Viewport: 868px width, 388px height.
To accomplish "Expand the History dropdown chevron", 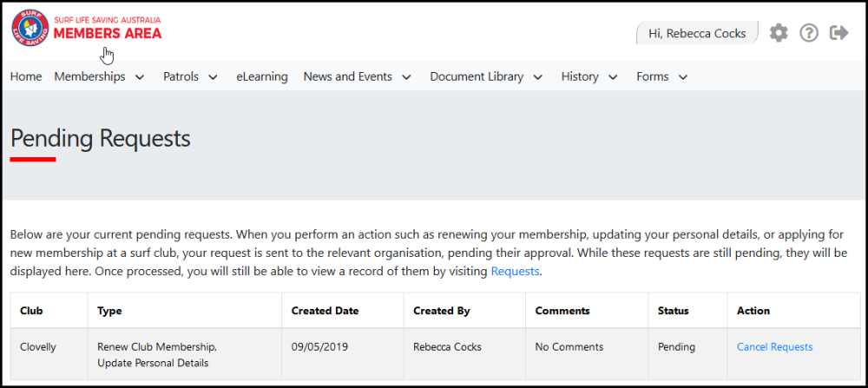I will click(x=612, y=77).
